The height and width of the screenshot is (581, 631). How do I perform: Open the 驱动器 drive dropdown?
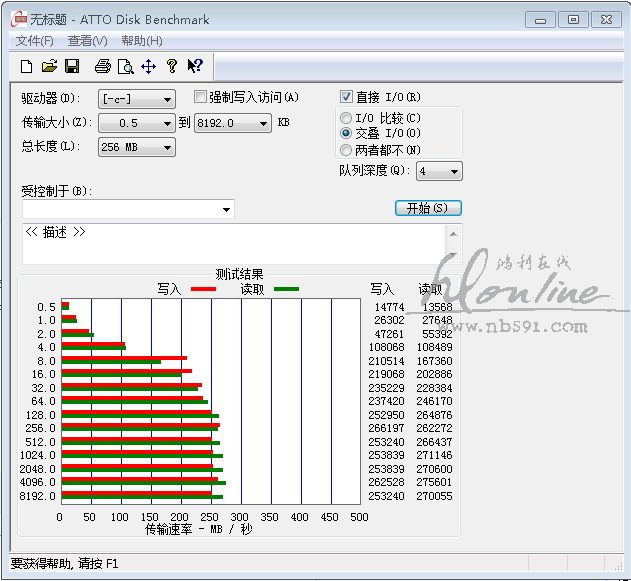click(167, 99)
